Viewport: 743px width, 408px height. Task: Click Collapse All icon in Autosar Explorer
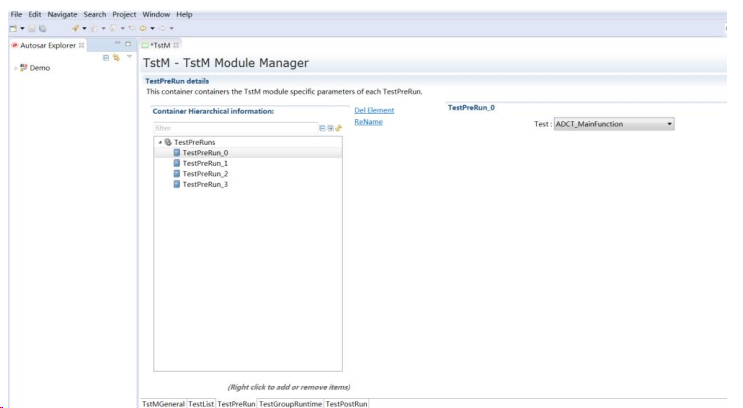[x=106, y=58]
